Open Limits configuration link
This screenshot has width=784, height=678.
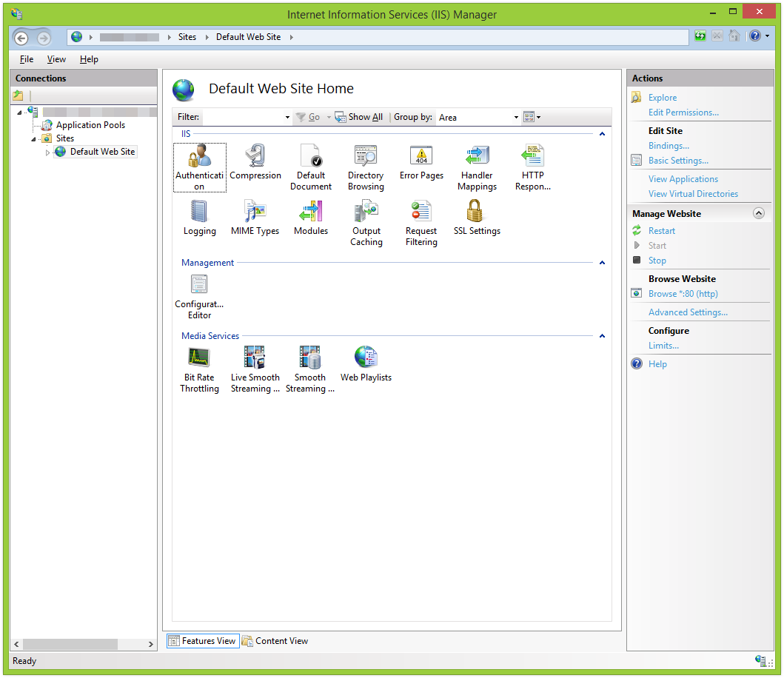[663, 346]
